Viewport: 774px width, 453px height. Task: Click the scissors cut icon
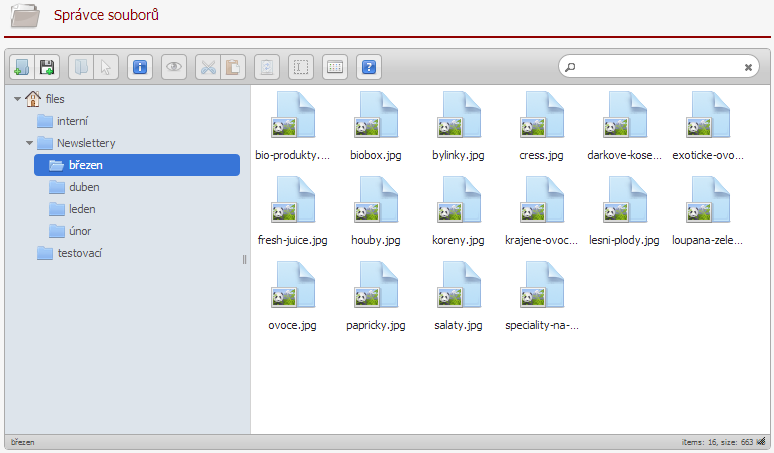[208, 67]
